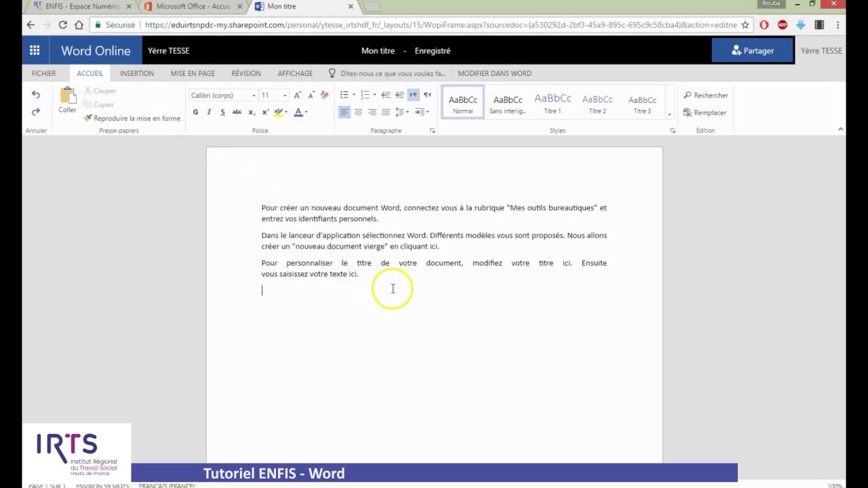
Task: Click the Opera extension icon
Action: tap(764, 25)
